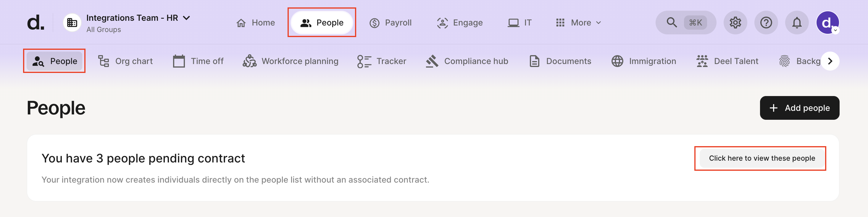
Task: Expand the More menu
Action: tap(578, 23)
